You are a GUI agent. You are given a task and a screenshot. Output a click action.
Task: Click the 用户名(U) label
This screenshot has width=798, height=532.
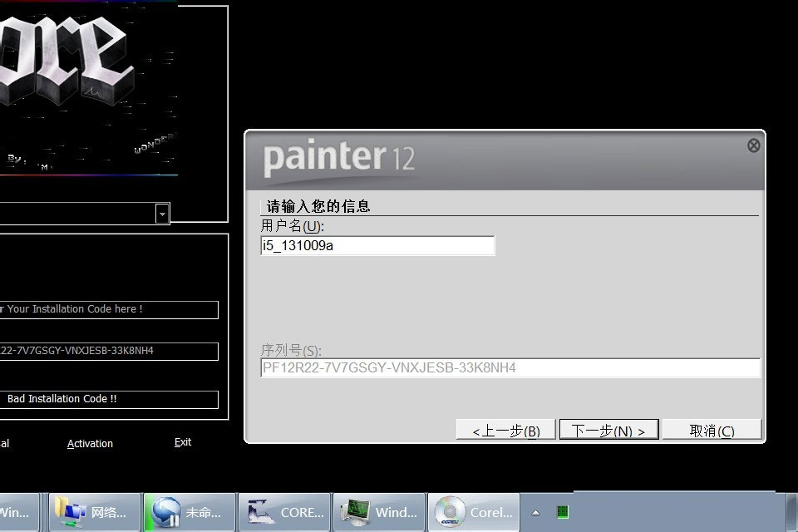(292, 226)
